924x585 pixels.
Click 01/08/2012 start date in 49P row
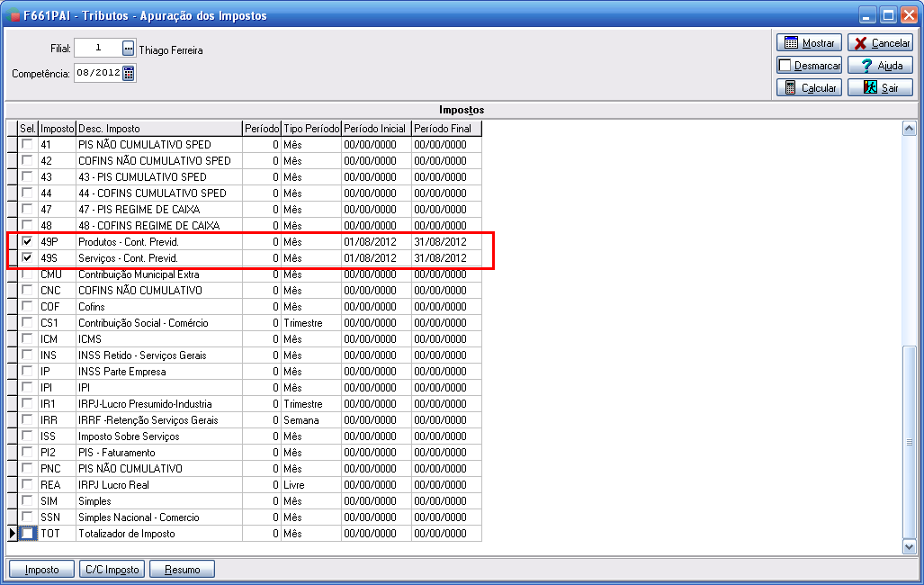point(376,242)
